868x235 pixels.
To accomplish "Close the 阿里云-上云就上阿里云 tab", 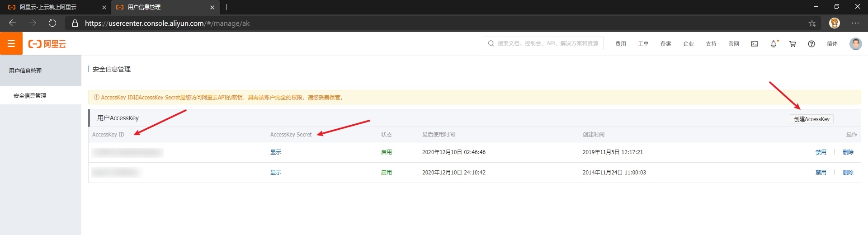I will (104, 7).
